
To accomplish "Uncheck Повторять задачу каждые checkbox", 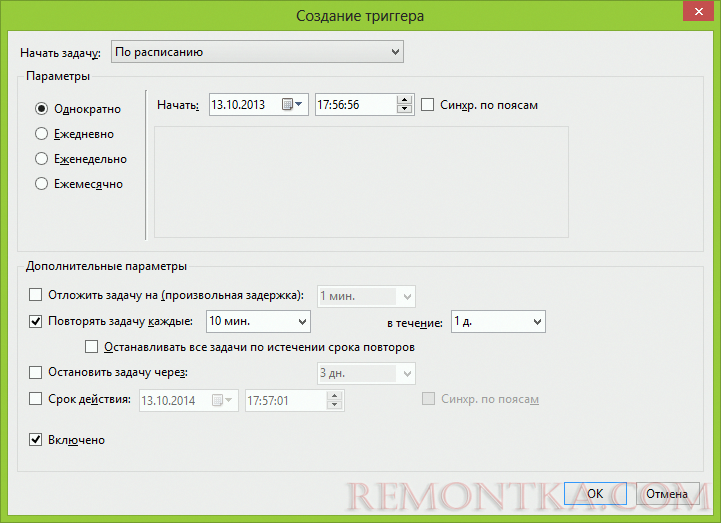I will (x=36, y=321).
